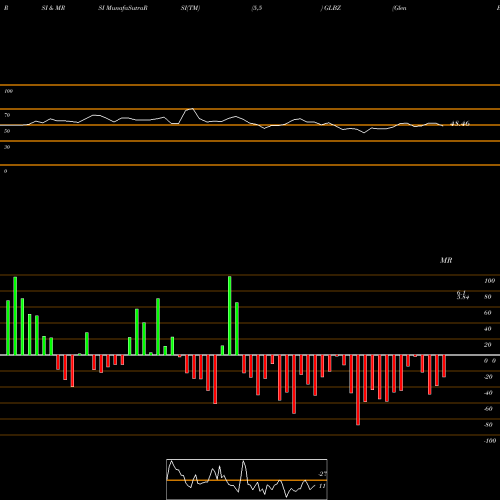Image resolution: width=500 pixels, height=500 pixels.
Task: Click the 50 level label on RSI axis
Action: (x=7, y=131)
